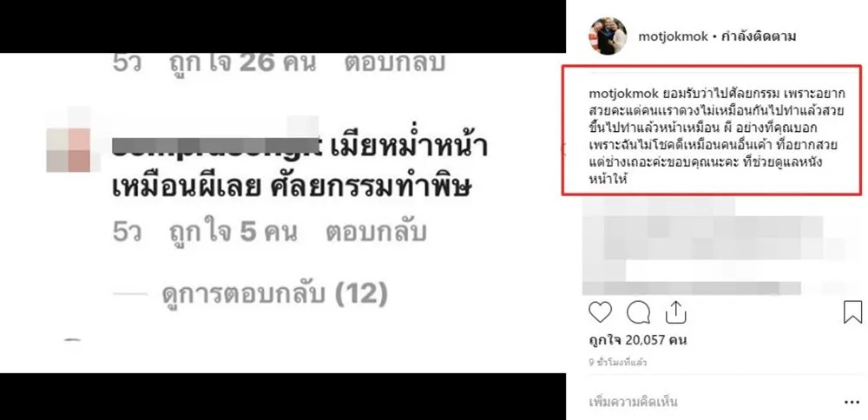The width and height of the screenshot is (868, 420).
Task: Click motjokmok username in post header
Action: click(x=674, y=37)
